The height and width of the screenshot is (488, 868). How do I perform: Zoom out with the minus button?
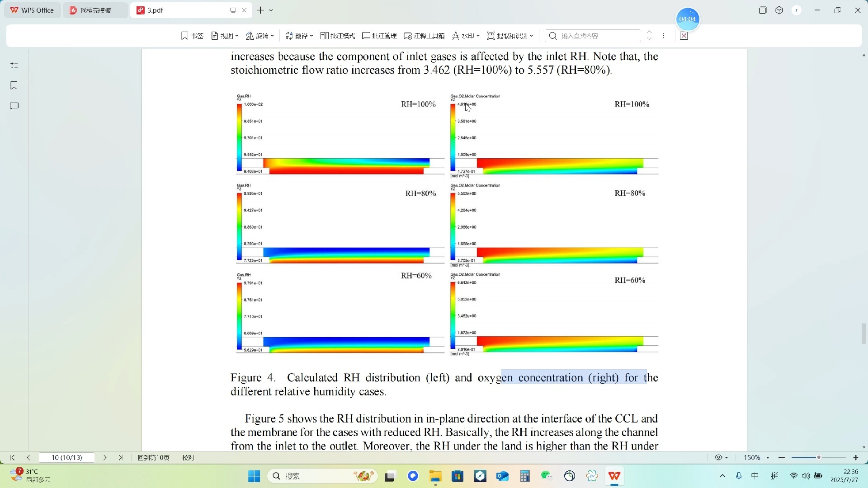point(782,458)
